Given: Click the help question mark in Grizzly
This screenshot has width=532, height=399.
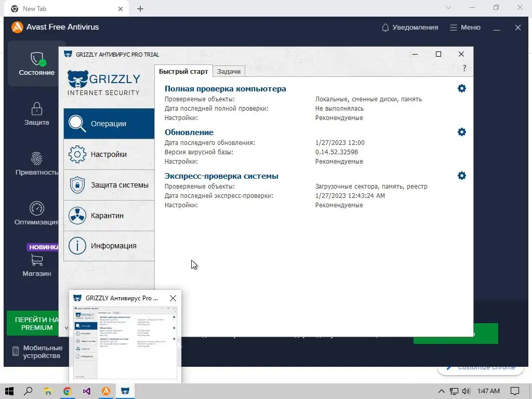Looking at the screenshot, I should click(x=464, y=68).
